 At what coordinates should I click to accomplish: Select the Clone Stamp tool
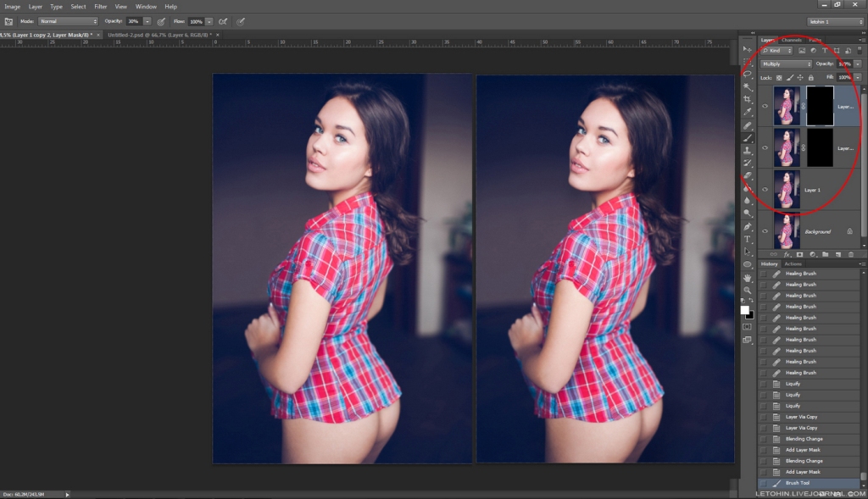[x=748, y=151]
